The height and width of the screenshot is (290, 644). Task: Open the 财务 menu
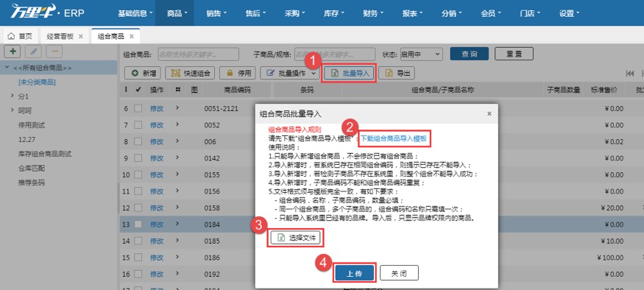[x=373, y=13]
